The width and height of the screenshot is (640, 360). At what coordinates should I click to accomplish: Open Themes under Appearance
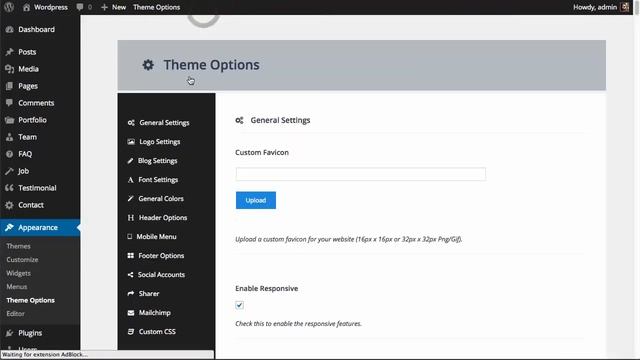coord(18,246)
